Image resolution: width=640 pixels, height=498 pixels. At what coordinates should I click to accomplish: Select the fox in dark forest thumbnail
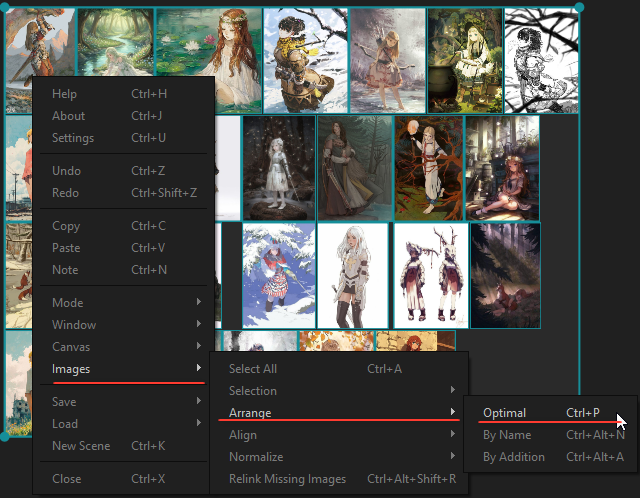505,276
